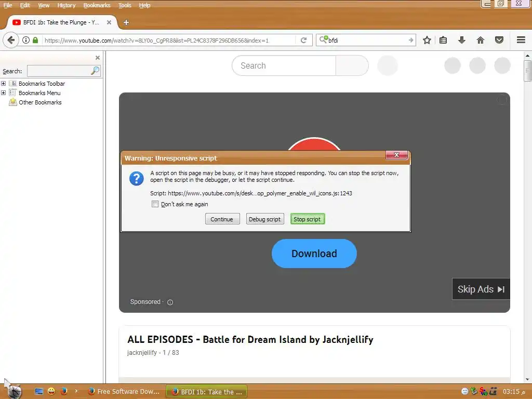Click the ALL EPISODES playlist title
The image size is (532, 399).
(x=250, y=339)
